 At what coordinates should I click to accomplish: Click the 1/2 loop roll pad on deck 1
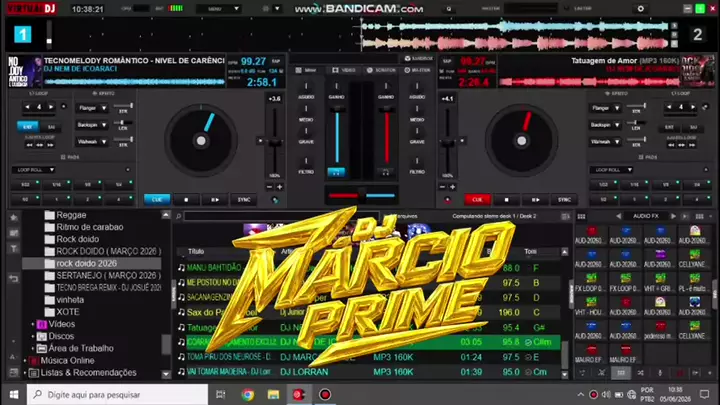(25, 200)
